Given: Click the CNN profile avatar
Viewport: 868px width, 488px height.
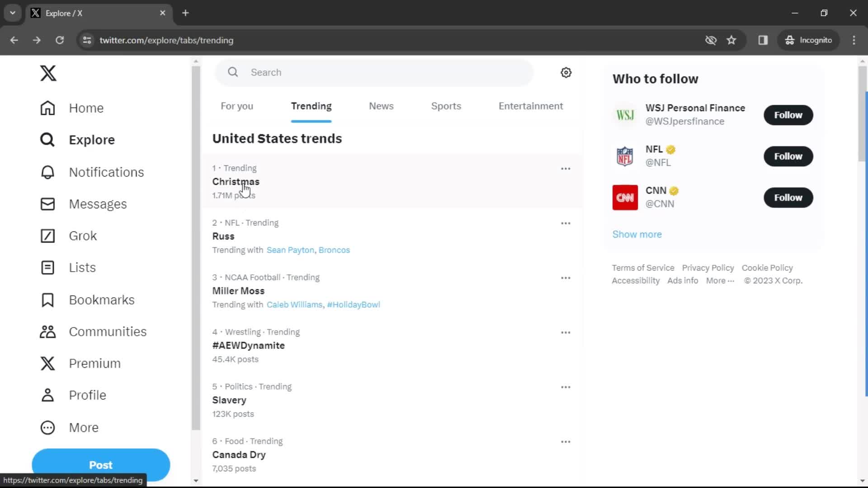Looking at the screenshot, I should [625, 197].
